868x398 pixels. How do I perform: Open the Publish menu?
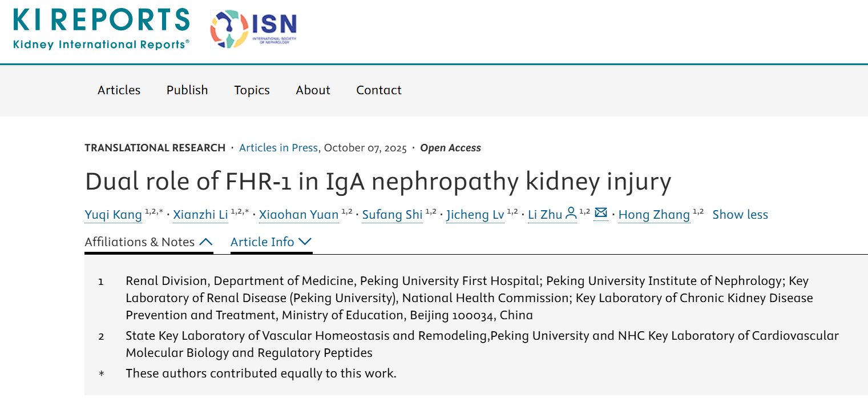click(187, 90)
